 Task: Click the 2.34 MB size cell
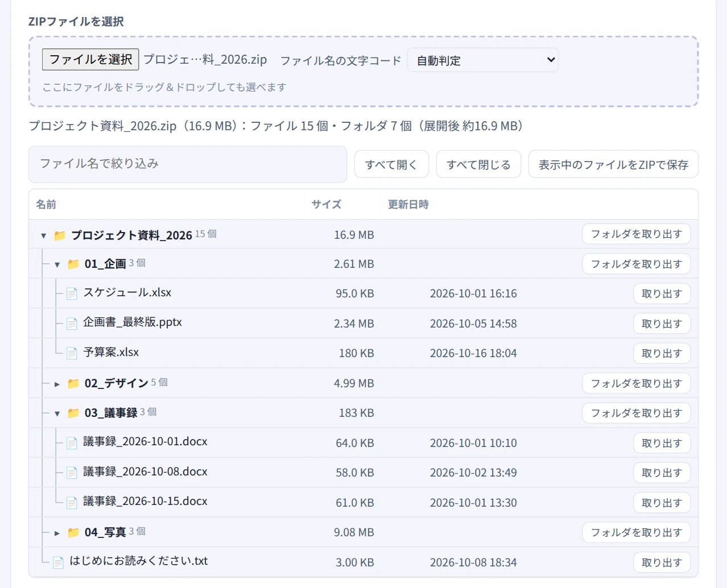pyautogui.click(x=354, y=324)
